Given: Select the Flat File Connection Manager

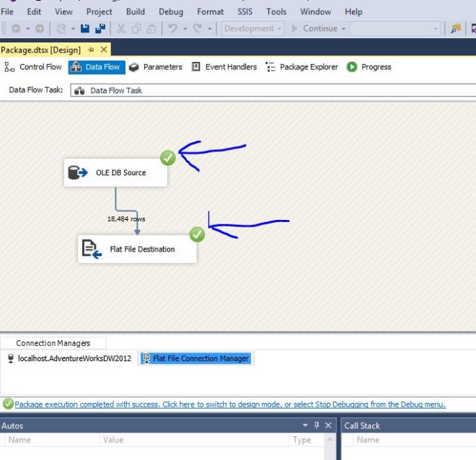Looking at the screenshot, I should pyautogui.click(x=195, y=358).
